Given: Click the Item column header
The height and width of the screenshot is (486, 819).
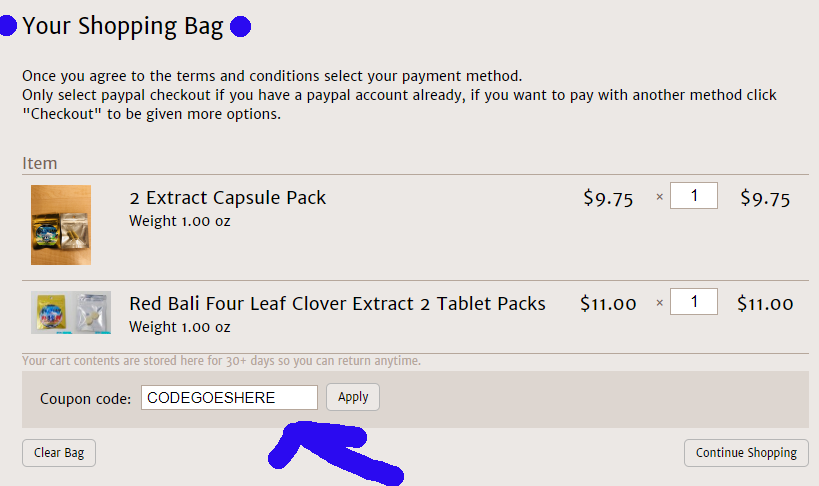Looking at the screenshot, I should pos(40,163).
